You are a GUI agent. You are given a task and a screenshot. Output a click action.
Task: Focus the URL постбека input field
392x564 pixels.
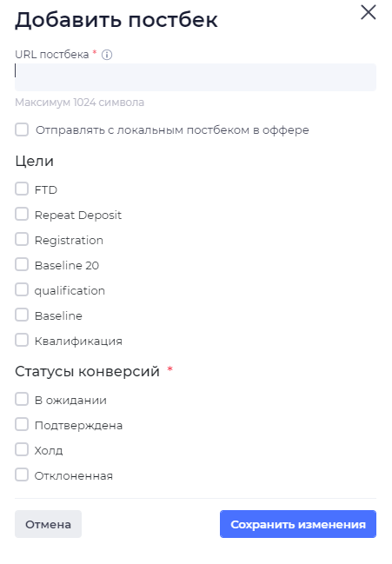[196, 77]
